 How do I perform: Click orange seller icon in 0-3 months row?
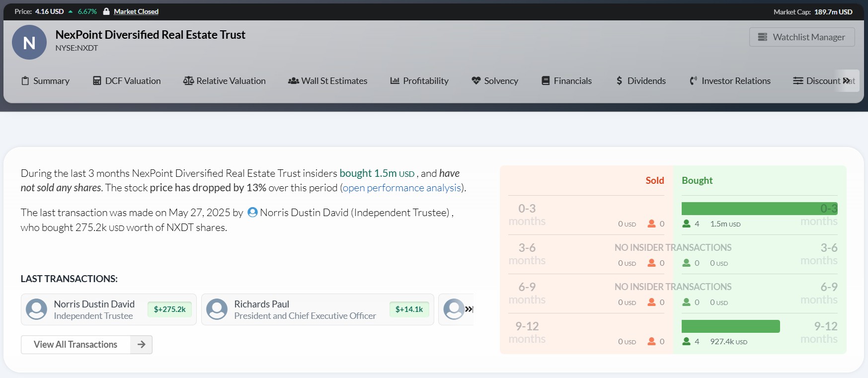coord(651,224)
